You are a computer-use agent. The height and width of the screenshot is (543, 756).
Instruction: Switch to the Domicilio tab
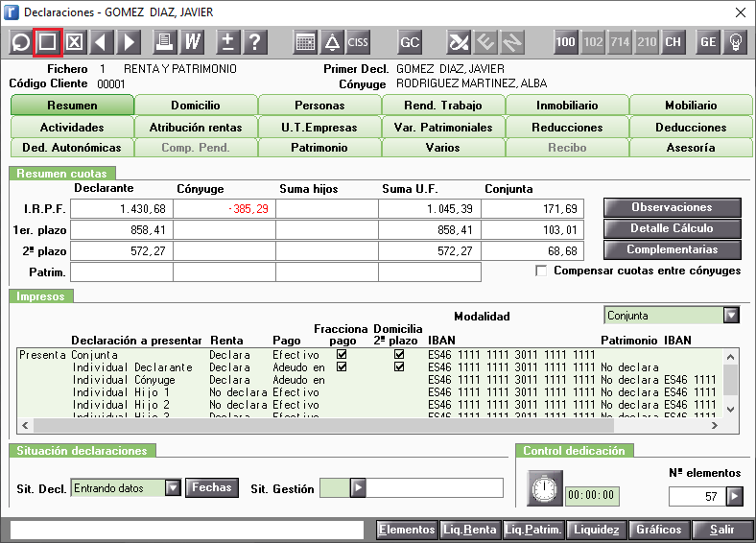point(196,106)
